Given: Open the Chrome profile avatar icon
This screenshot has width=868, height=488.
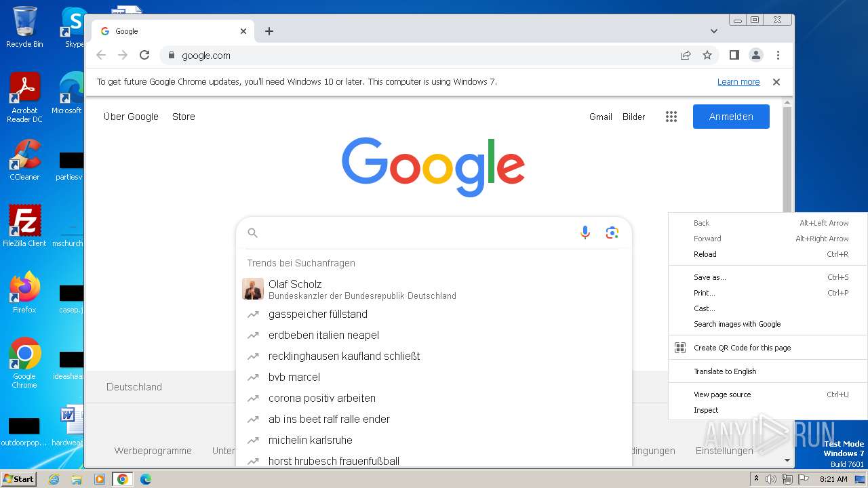Looking at the screenshot, I should 756,55.
